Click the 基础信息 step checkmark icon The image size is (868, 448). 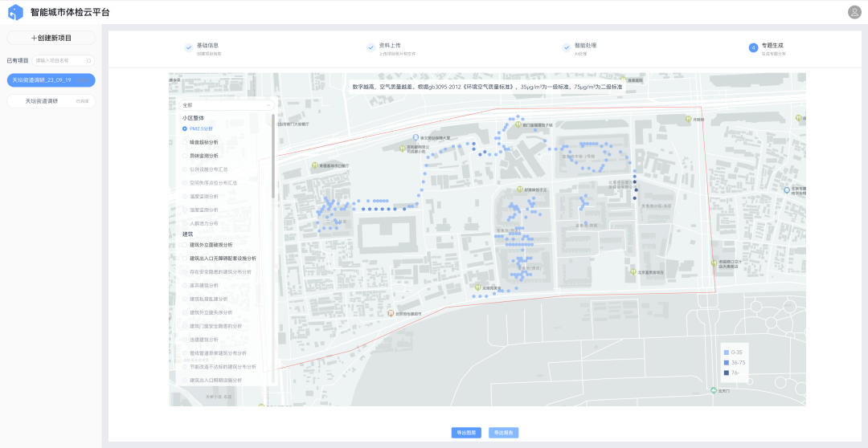[189, 47]
